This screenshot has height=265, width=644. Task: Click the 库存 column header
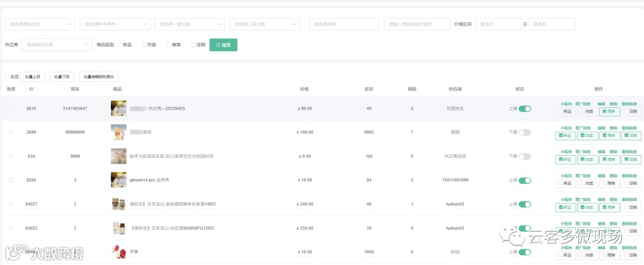(x=369, y=89)
